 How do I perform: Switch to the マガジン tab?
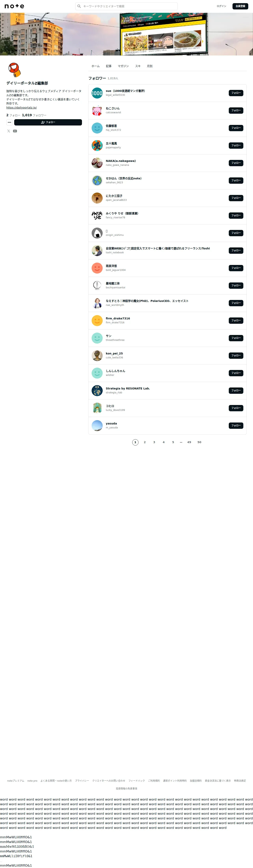tap(123, 66)
